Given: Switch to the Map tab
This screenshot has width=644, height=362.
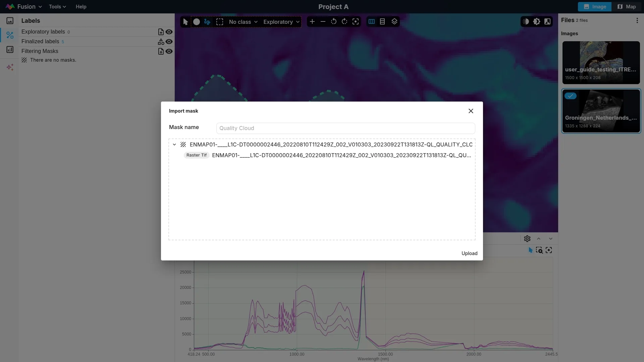Looking at the screenshot, I should pos(627,7).
